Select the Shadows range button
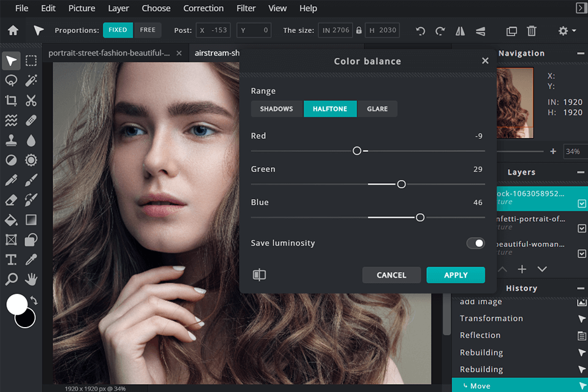 277,109
